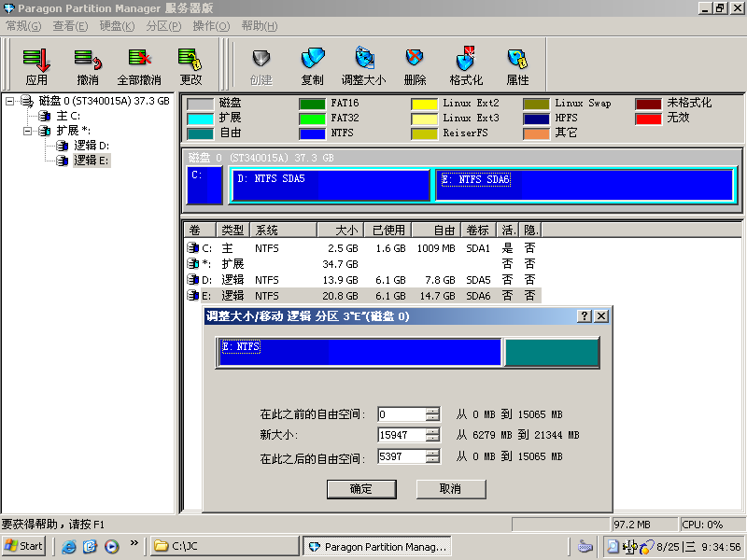Select 扩展 *: in the disk tree
This screenshot has height=560, width=747.
74,131
